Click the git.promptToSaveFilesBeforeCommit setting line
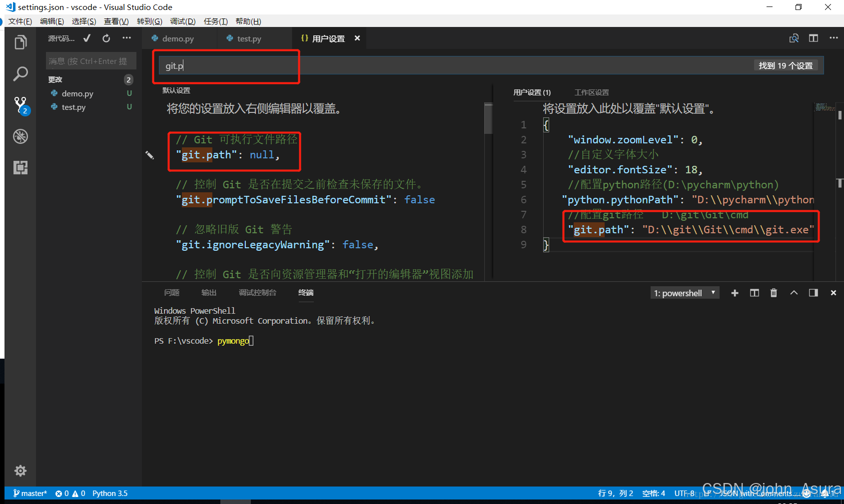 click(x=305, y=200)
